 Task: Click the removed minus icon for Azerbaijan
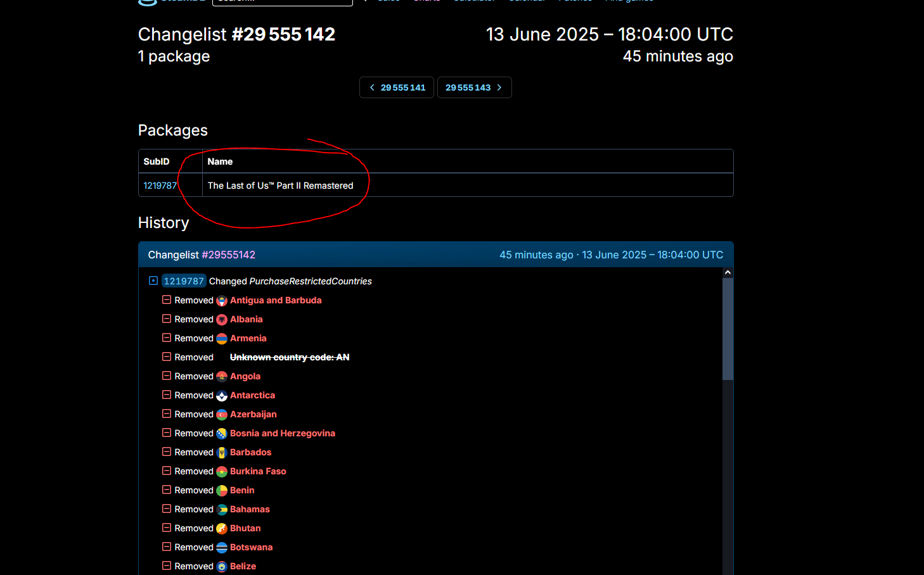167,414
